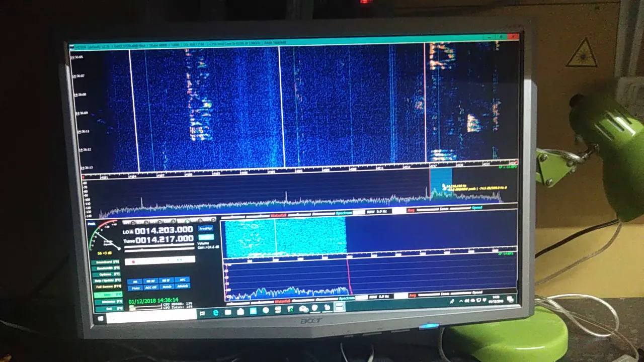The width and height of the screenshot is (644, 362).
Task: Click the S-meter gauge
Action: pyautogui.click(x=105, y=235)
